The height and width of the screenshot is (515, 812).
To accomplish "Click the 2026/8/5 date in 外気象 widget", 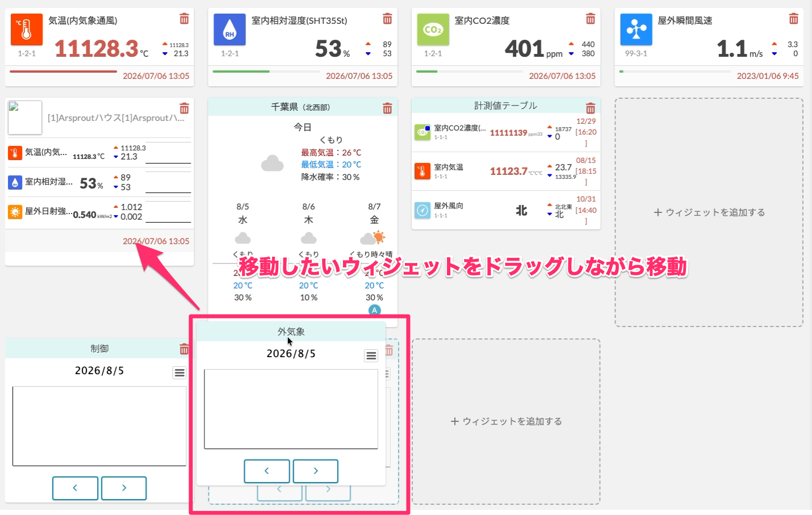I will [291, 354].
